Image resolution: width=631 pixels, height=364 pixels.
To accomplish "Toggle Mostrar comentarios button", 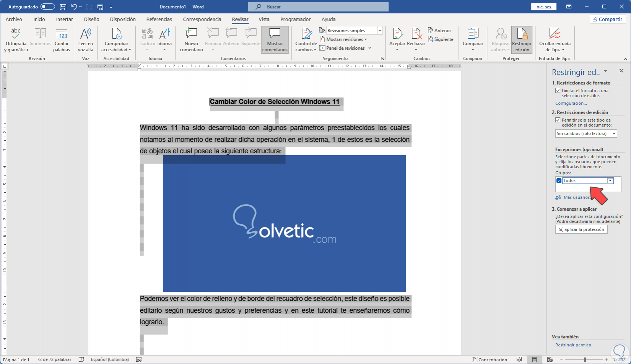I will click(275, 40).
